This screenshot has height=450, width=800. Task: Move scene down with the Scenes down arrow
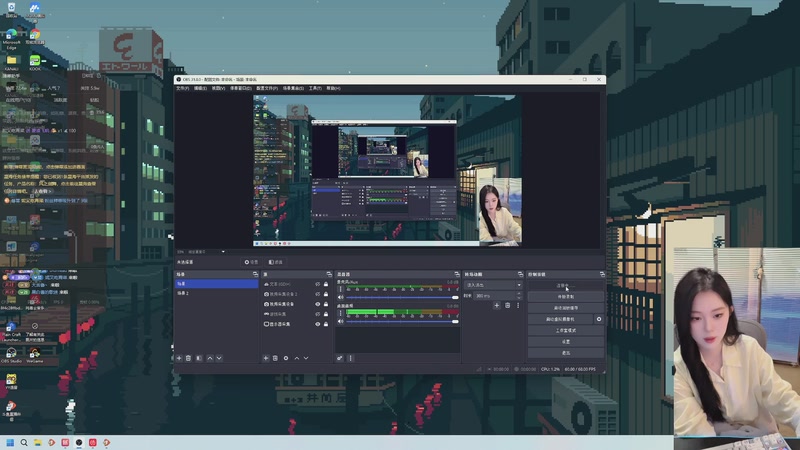pos(219,358)
